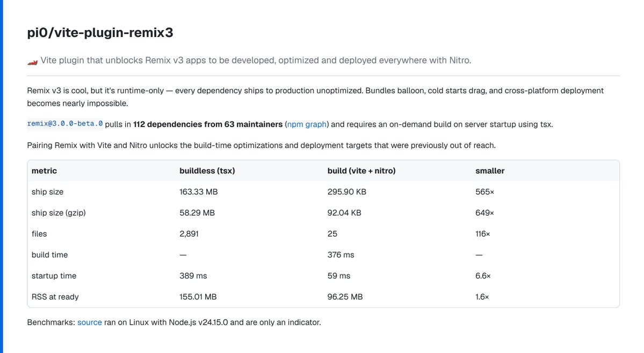Click the bold "112 dependencies from 63 maintainers" text
644x353 pixels.
208,124
